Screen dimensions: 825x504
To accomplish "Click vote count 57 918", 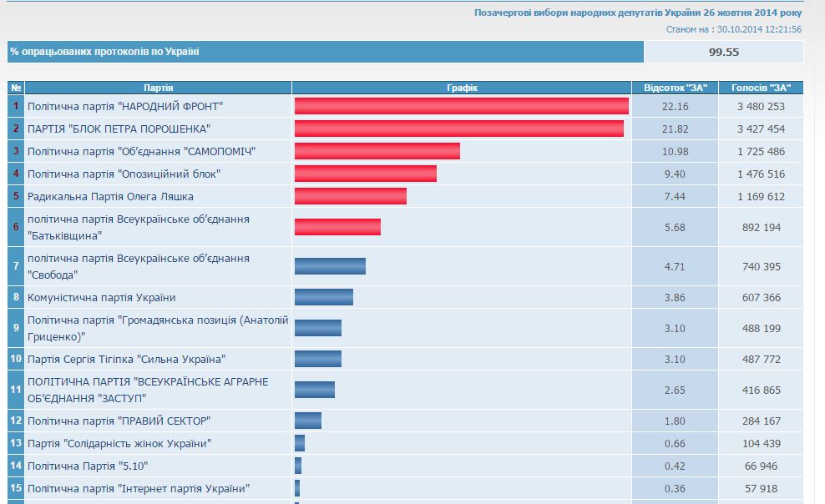I will click(x=762, y=489).
